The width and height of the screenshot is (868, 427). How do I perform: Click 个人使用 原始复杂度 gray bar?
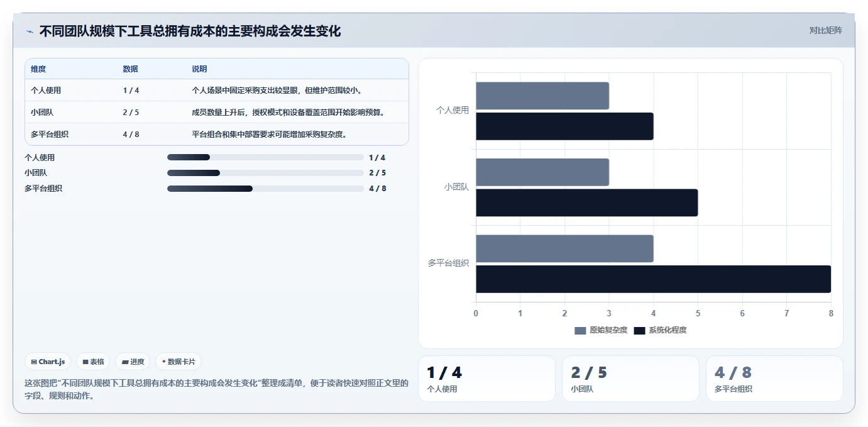[x=542, y=96]
